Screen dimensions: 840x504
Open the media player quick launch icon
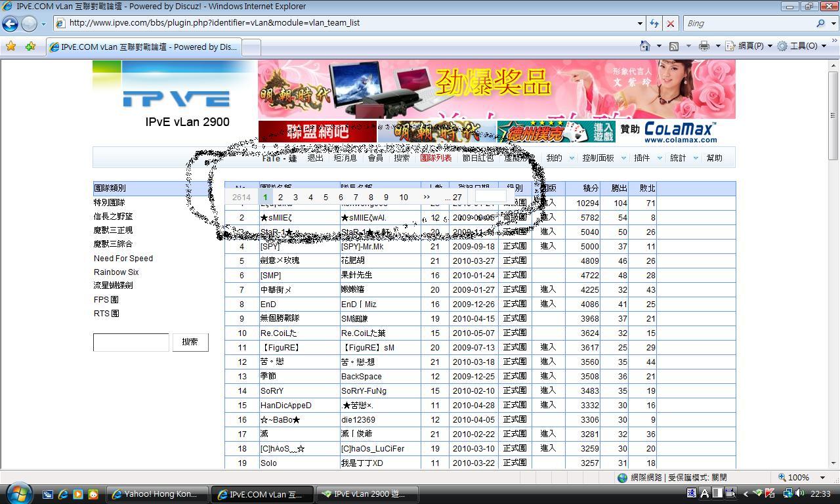[78, 494]
